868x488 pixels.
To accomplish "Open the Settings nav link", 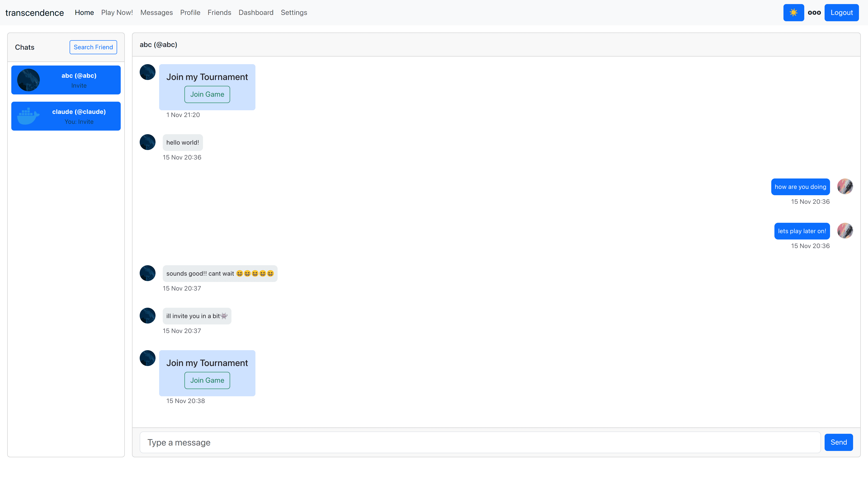I will pyautogui.click(x=293, y=12).
